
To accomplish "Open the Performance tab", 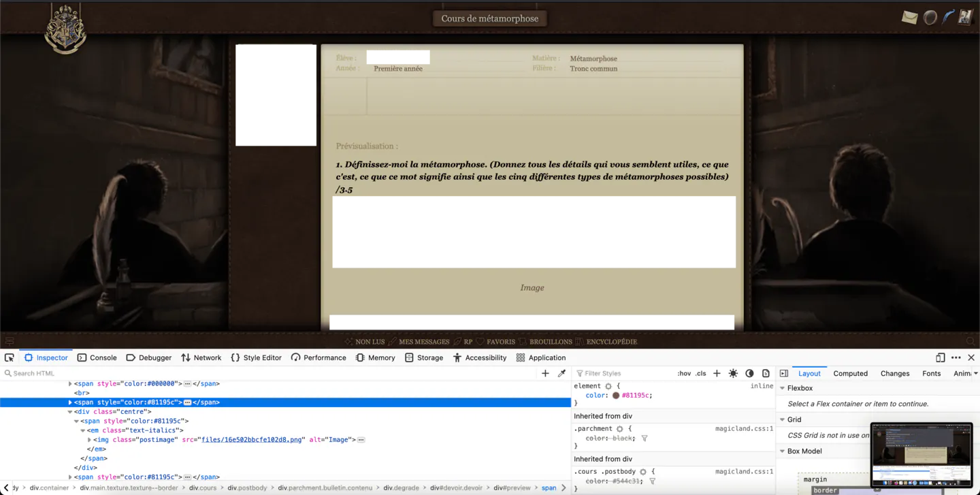I will click(x=318, y=357).
